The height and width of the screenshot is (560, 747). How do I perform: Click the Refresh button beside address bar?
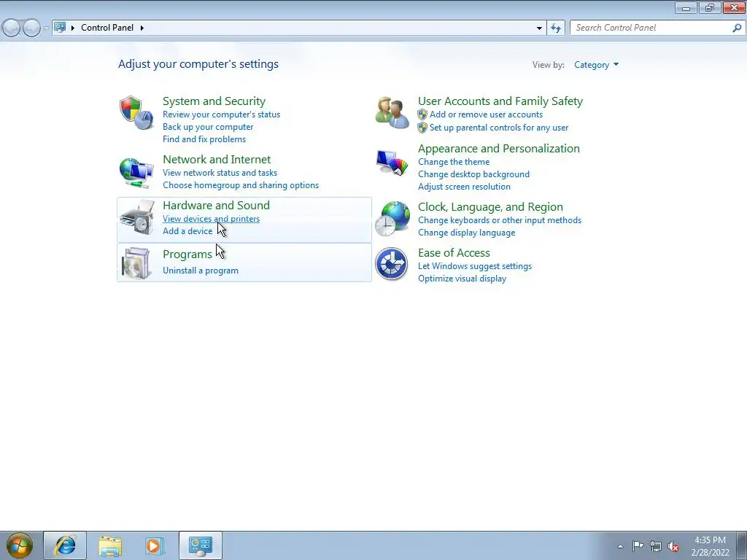[x=556, y=28]
